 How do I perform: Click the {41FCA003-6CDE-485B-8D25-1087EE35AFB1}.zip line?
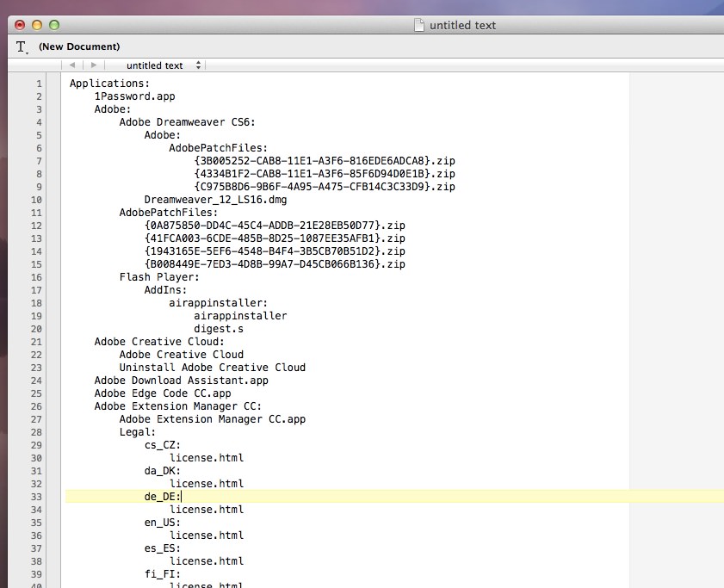point(275,238)
